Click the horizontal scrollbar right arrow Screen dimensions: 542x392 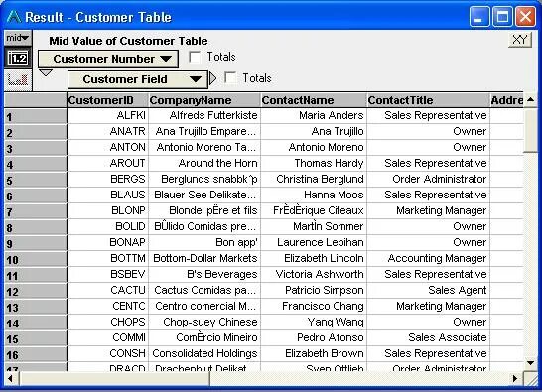(x=516, y=378)
